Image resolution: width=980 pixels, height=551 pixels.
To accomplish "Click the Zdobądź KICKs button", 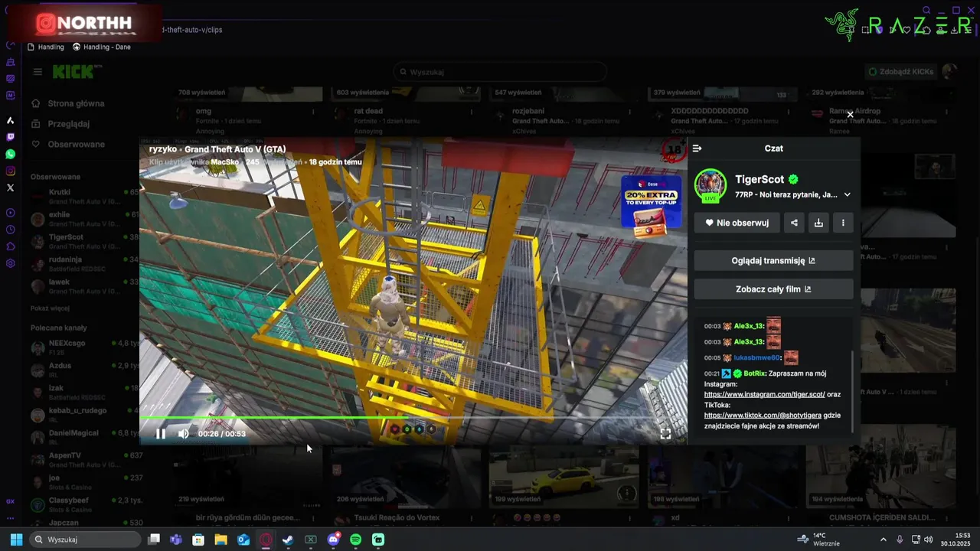I will pos(900,72).
